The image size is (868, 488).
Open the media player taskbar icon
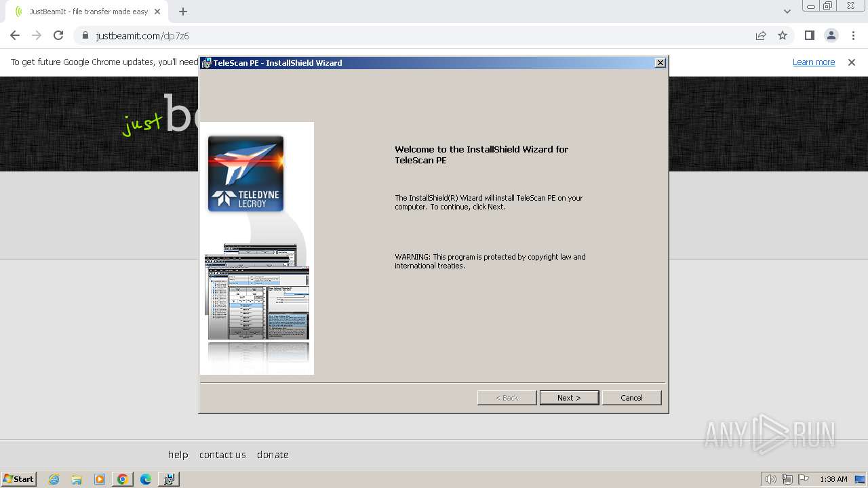(x=100, y=479)
